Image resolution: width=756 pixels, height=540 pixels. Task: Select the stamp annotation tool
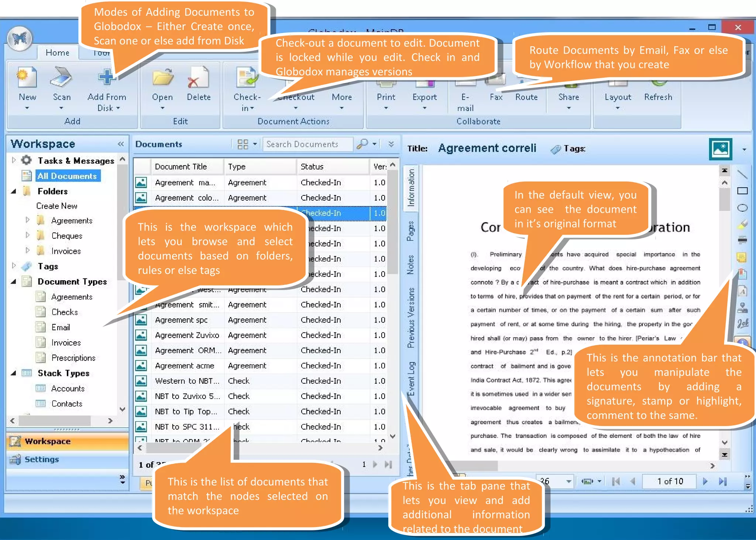pos(742,307)
